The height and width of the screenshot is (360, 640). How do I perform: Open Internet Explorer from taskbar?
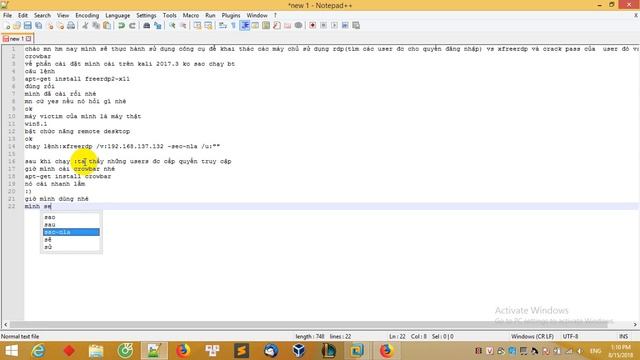pos(38,351)
